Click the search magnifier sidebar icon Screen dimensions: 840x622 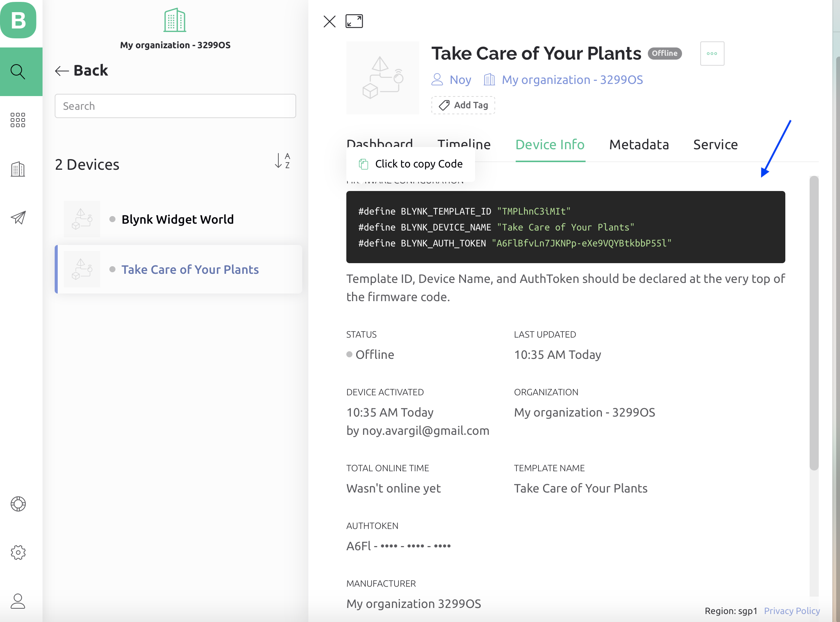(x=18, y=71)
